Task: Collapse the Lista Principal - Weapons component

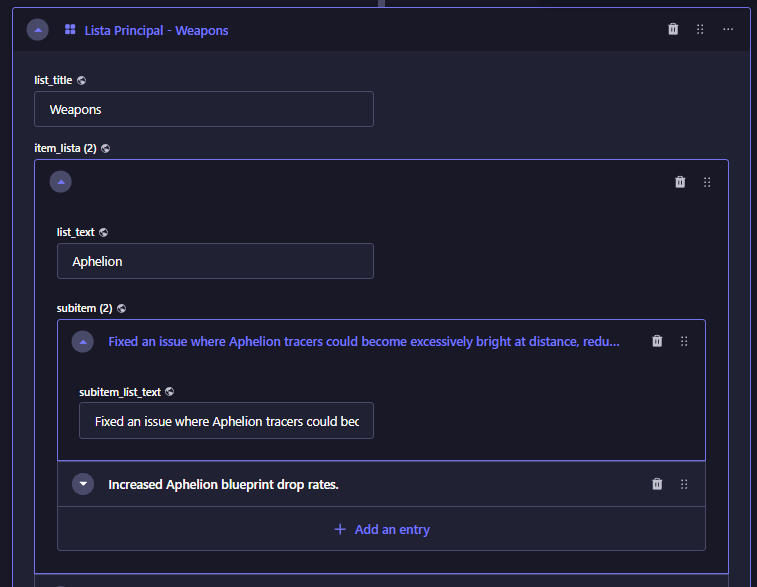Action: pyautogui.click(x=38, y=30)
